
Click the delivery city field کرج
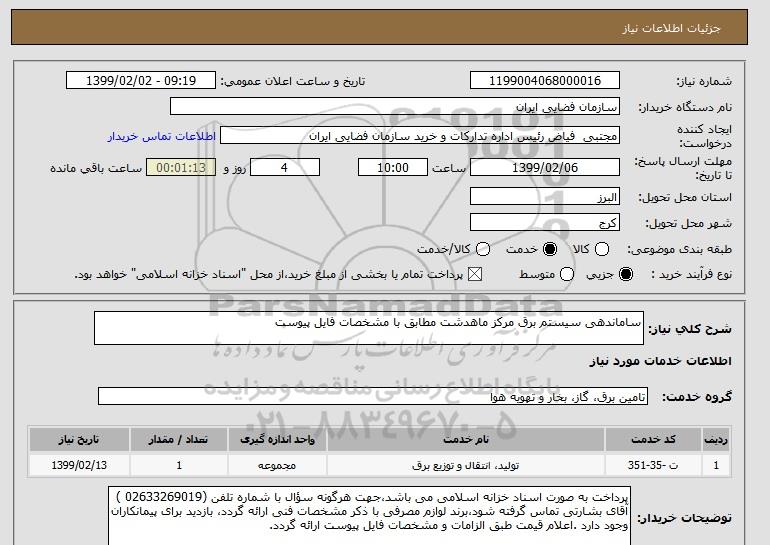click(545, 222)
